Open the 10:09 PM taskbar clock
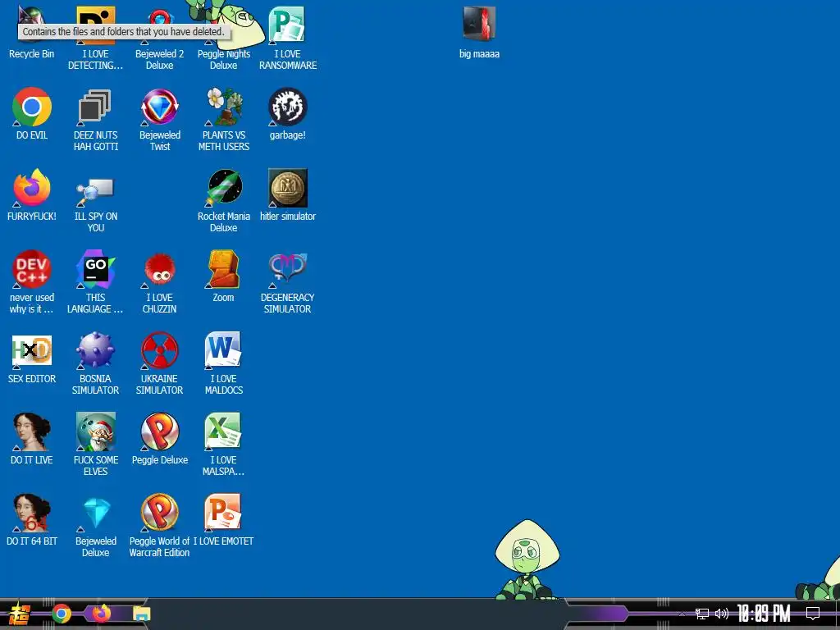The width and height of the screenshot is (840, 630). pos(764,614)
